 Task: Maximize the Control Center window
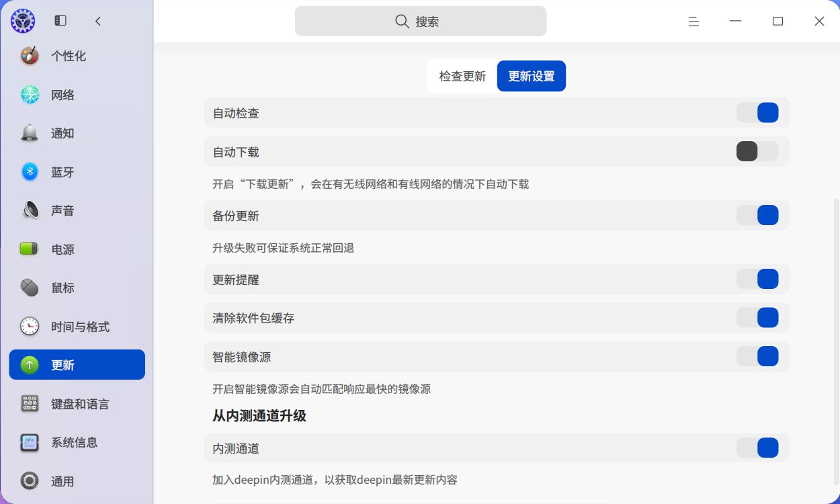tap(778, 22)
